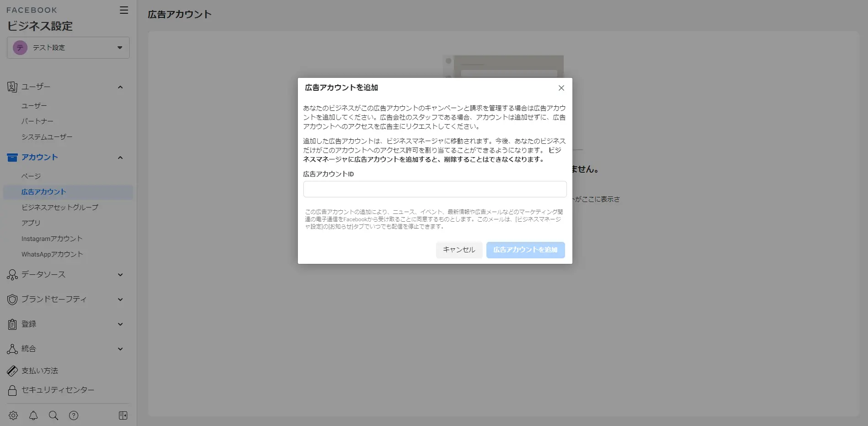868x426 pixels.
Task: Open the ページ menu item
Action: point(31,176)
